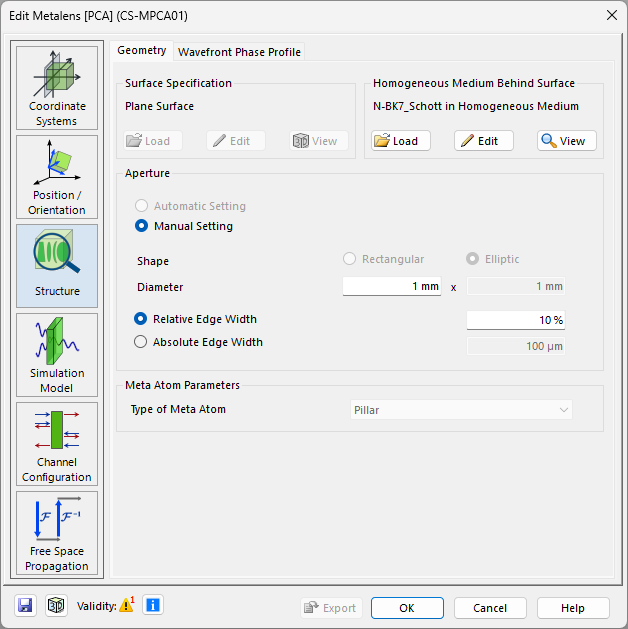Select Relative Edge Width option
628x629 pixels.
[142, 319]
